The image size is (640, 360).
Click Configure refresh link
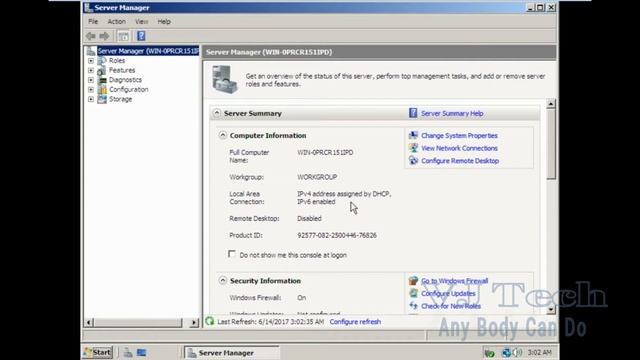click(355, 322)
